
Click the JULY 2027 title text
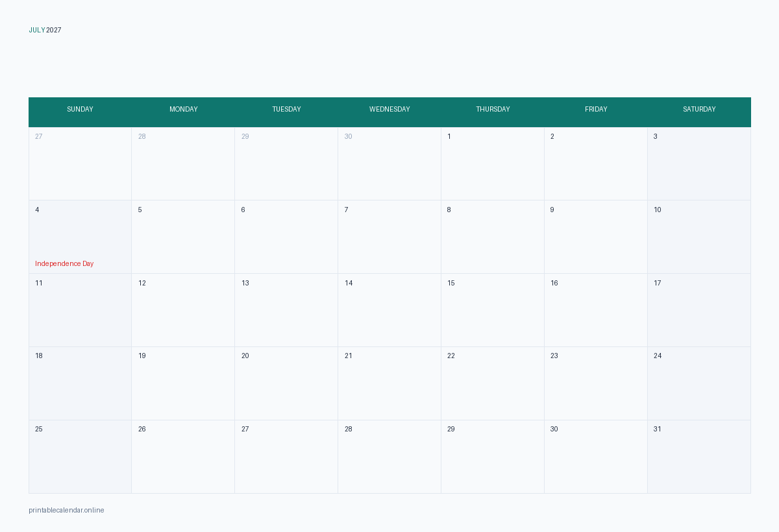45,30
